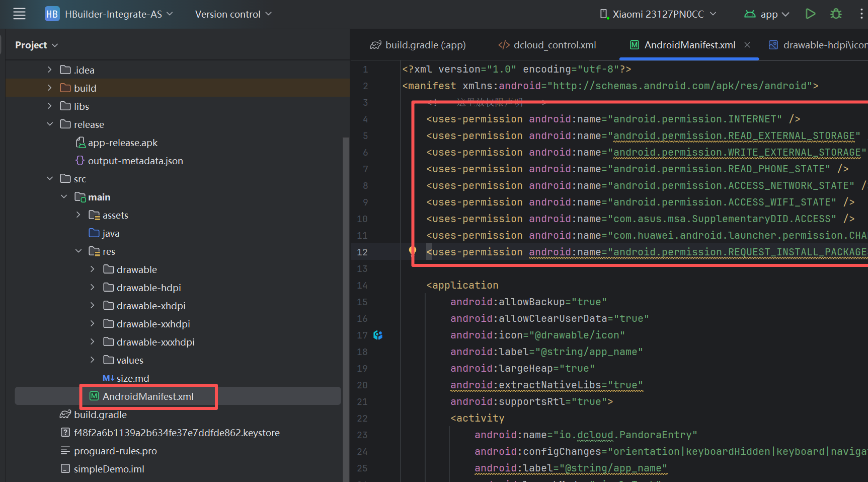Click the res resource folder icon
The height and width of the screenshot is (482, 868).
tap(94, 251)
